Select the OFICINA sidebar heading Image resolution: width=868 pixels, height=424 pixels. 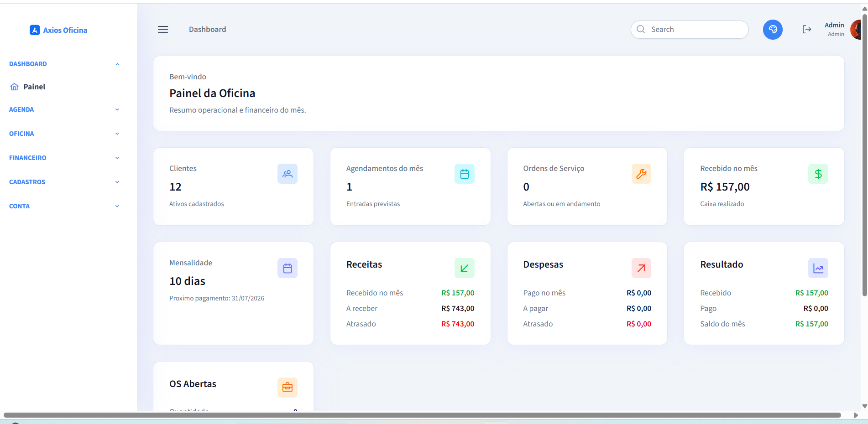coord(21,134)
